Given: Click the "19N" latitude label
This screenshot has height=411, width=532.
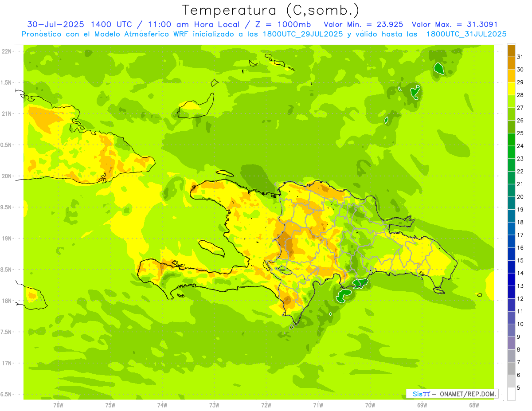Looking at the screenshot, I should point(7,239).
